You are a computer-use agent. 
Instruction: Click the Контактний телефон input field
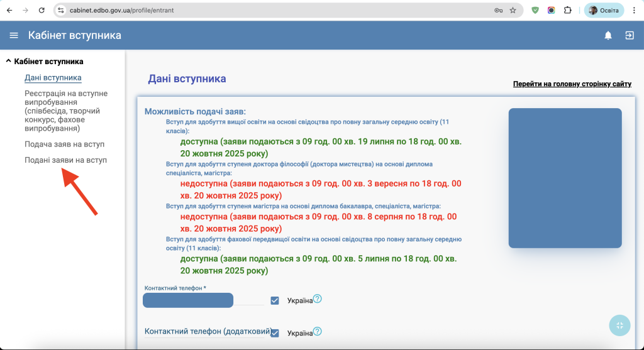tap(203, 300)
